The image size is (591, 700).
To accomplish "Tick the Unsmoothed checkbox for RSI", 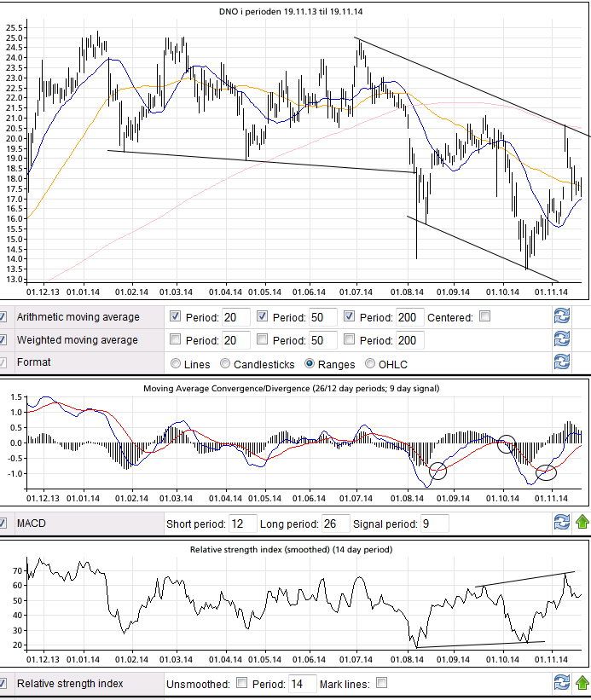I will 241,683.
